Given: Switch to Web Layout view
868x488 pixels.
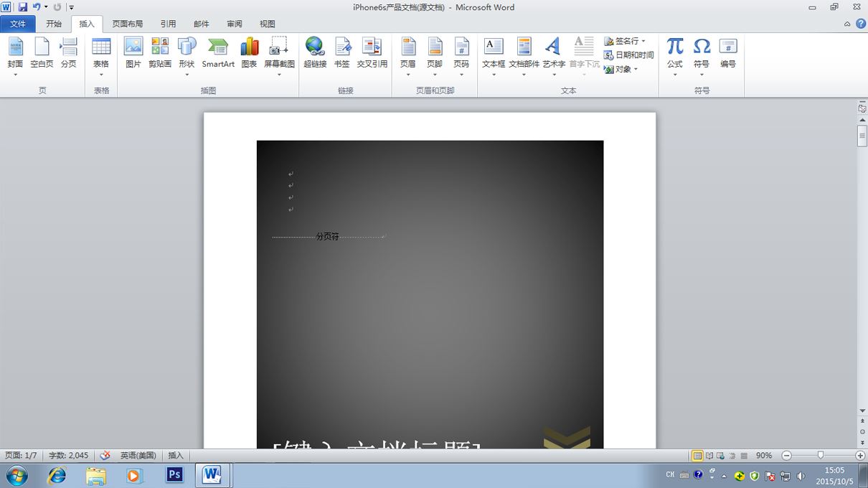Looking at the screenshot, I should 721,456.
